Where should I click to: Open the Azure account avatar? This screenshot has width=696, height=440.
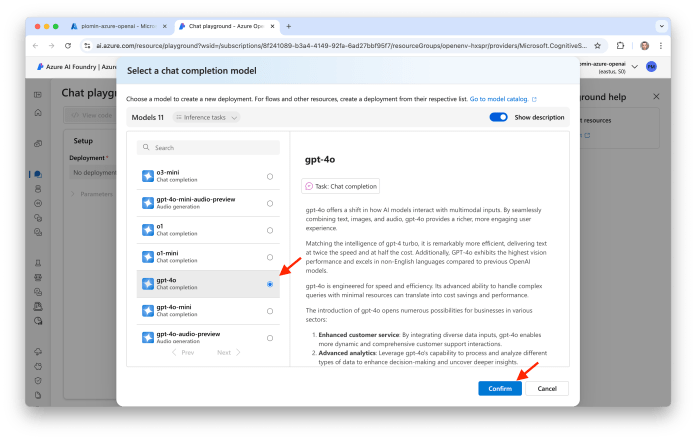pyautogui.click(x=651, y=67)
